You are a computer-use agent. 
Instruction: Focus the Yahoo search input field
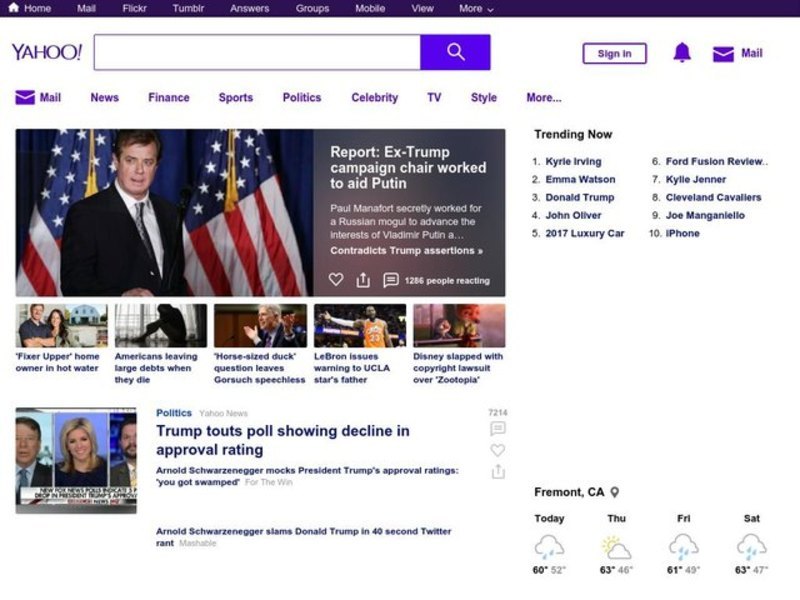[x=257, y=52]
